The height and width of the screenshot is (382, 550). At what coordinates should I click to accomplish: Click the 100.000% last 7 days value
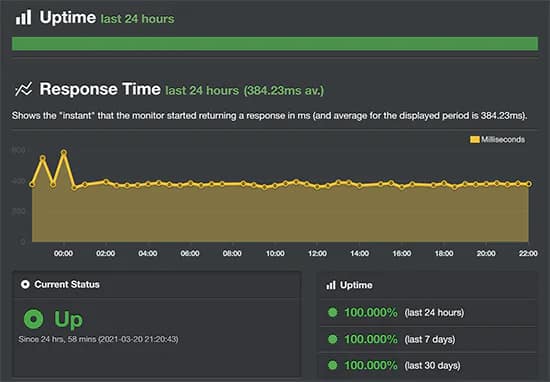click(x=371, y=339)
